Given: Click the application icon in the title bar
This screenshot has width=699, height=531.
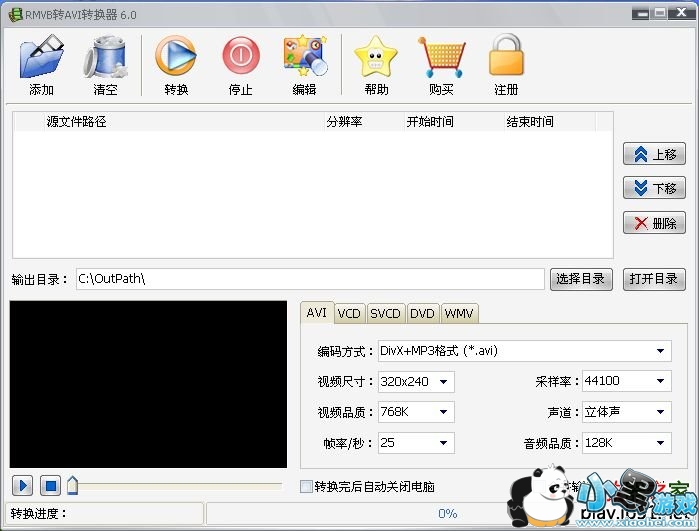Looking at the screenshot, I should pos(15,15).
